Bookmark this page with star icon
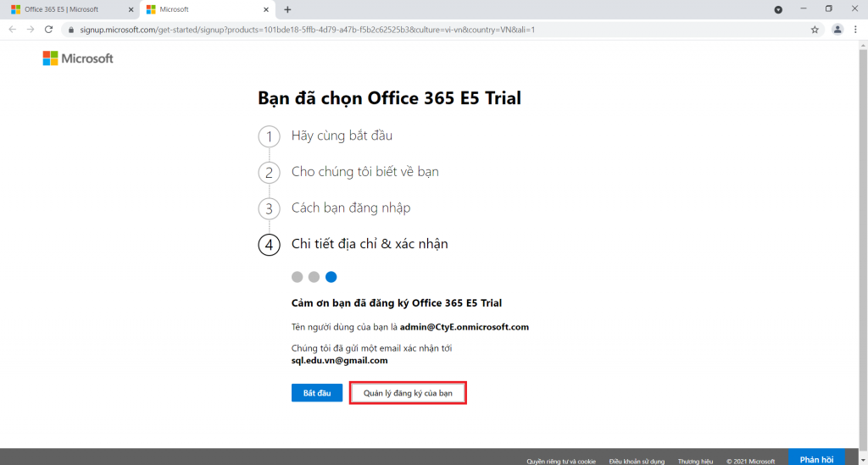The image size is (868, 465). click(x=815, y=30)
